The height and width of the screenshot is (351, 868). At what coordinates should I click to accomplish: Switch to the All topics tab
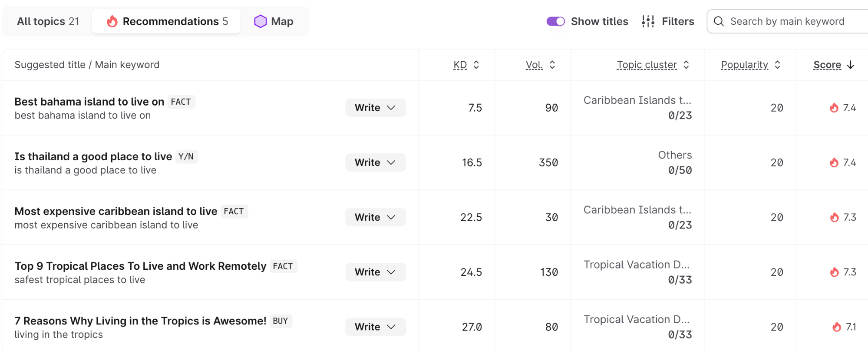point(48,21)
